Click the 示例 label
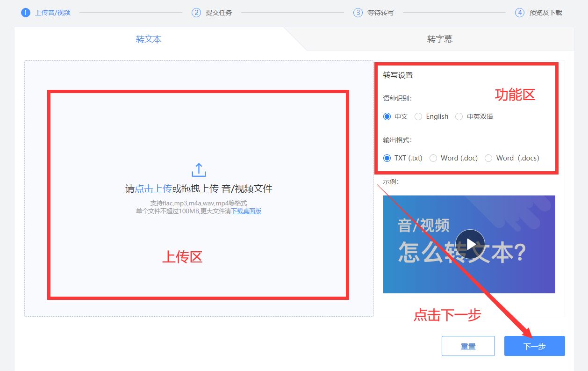Viewport: 588px width, 371px height. (391, 182)
